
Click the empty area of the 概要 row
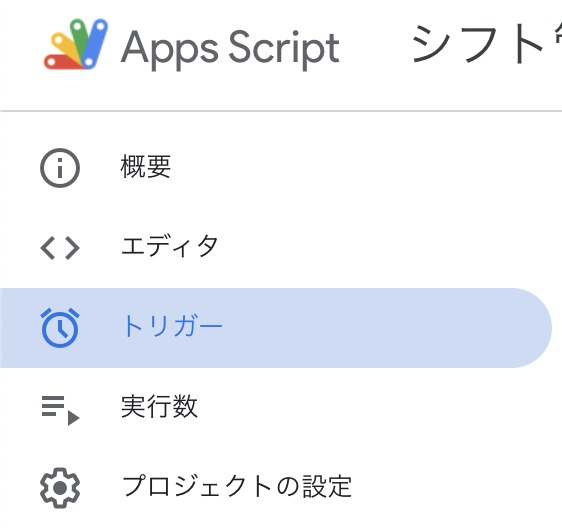click(x=358, y=168)
